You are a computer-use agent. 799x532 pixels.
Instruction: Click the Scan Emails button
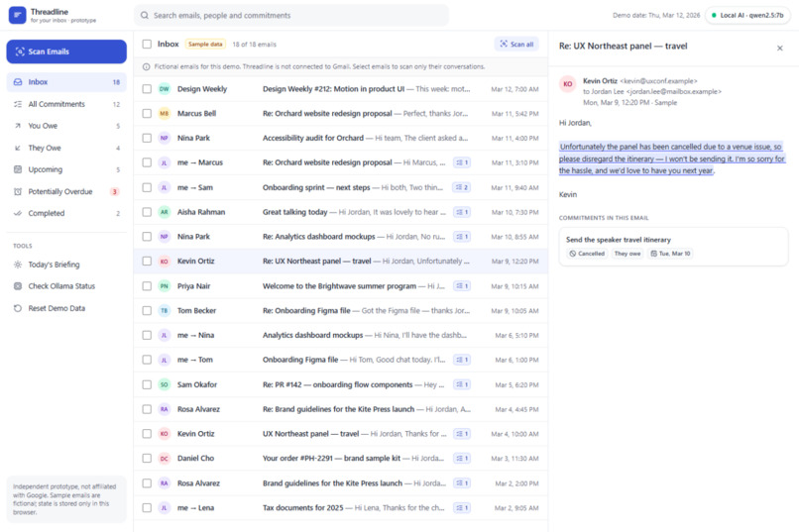(x=66, y=52)
